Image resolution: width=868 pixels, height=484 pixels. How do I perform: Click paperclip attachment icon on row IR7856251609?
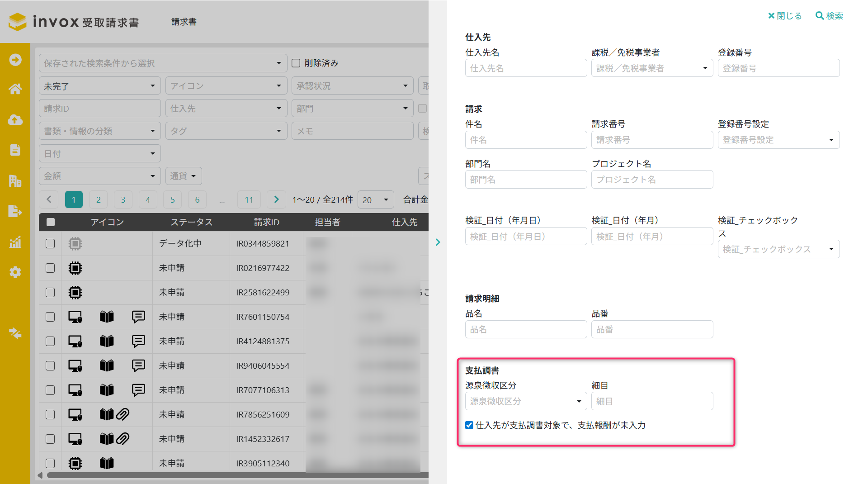click(123, 414)
